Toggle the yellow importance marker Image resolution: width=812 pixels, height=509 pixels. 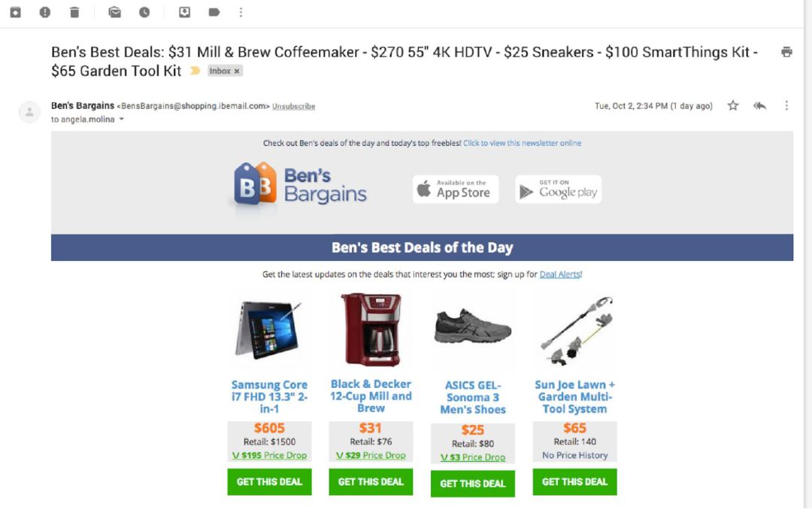point(195,71)
